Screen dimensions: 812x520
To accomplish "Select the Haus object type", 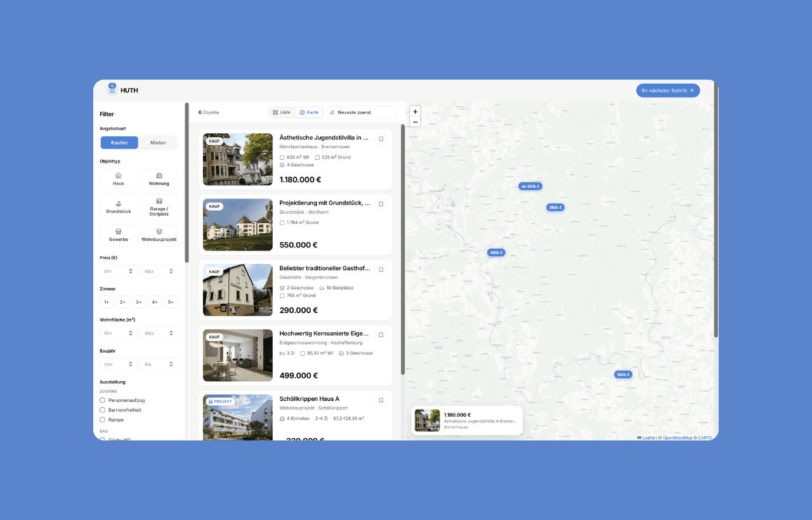I will (x=119, y=179).
